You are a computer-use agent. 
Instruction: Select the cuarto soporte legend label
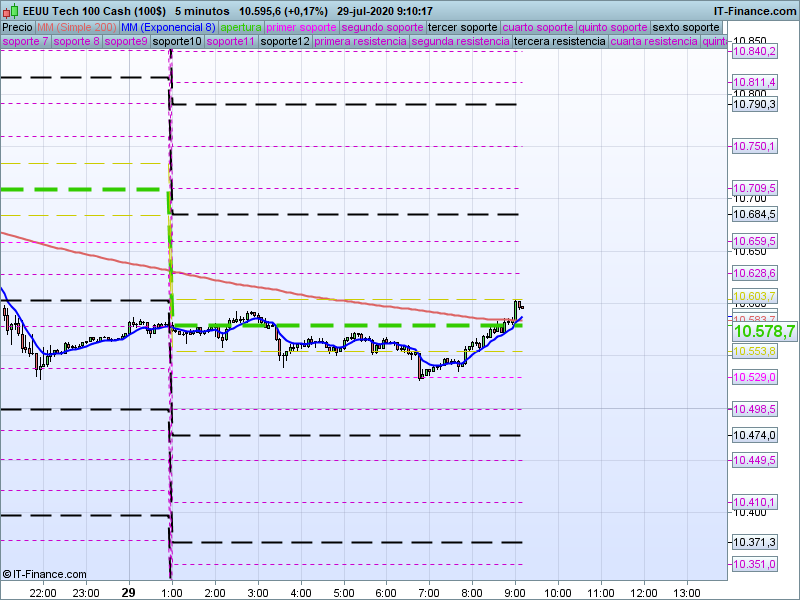tap(537, 27)
